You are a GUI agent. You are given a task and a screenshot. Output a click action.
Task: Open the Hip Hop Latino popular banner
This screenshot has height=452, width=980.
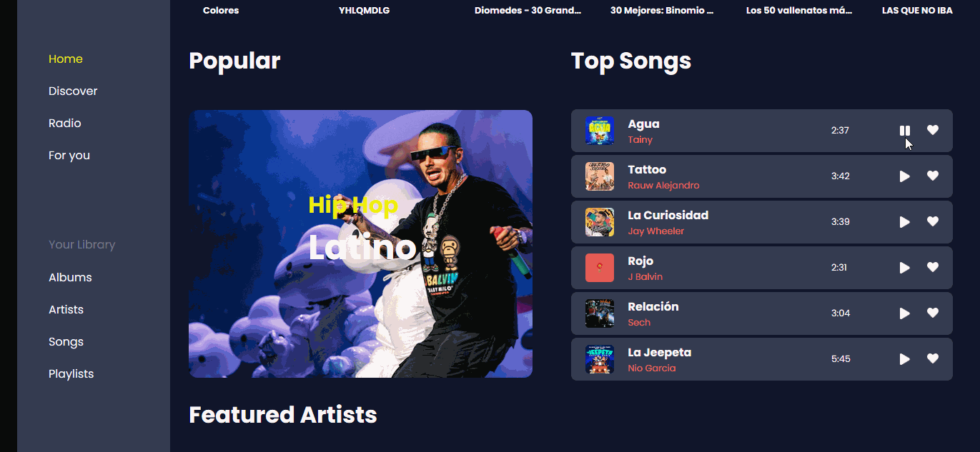pyautogui.click(x=360, y=243)
